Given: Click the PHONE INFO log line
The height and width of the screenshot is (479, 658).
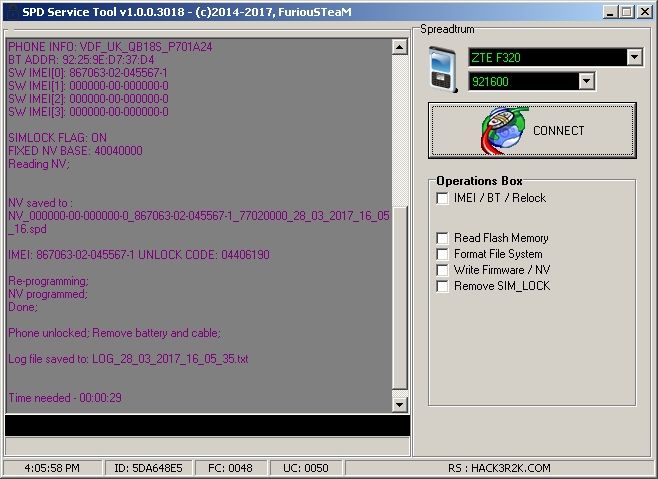Looking at the screenshot, I should 110,47.
